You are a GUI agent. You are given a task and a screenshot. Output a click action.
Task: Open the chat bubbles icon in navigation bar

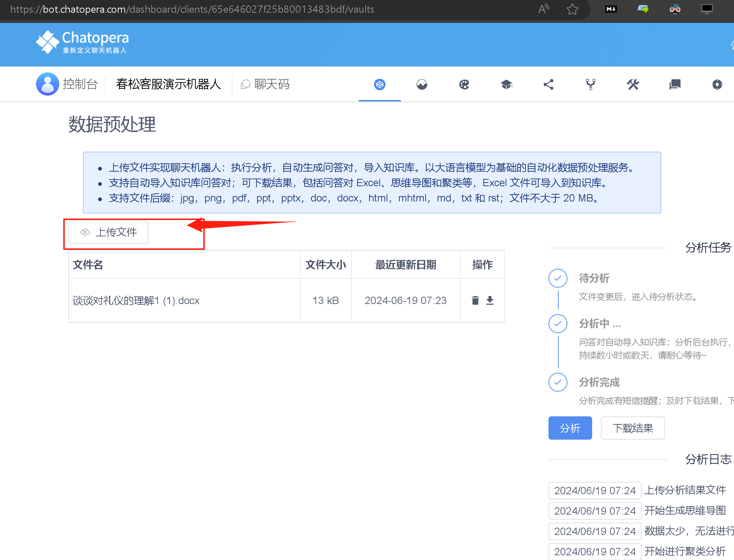point(675,85)
